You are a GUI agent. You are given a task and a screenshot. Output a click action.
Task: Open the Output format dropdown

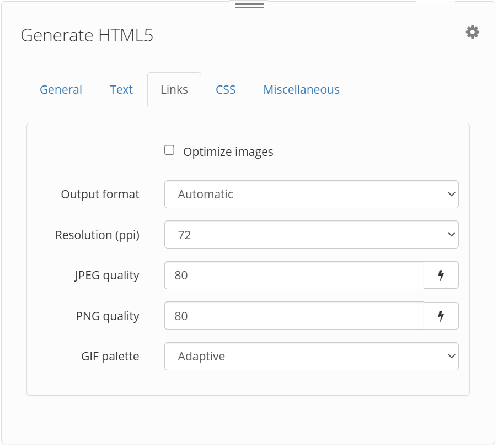coord(311,194)
